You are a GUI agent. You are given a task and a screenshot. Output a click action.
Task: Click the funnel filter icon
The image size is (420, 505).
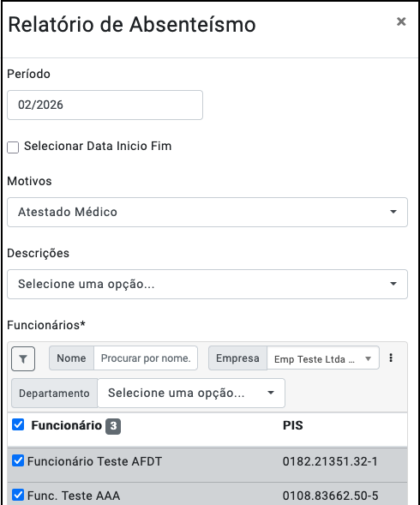click(23, 358)
